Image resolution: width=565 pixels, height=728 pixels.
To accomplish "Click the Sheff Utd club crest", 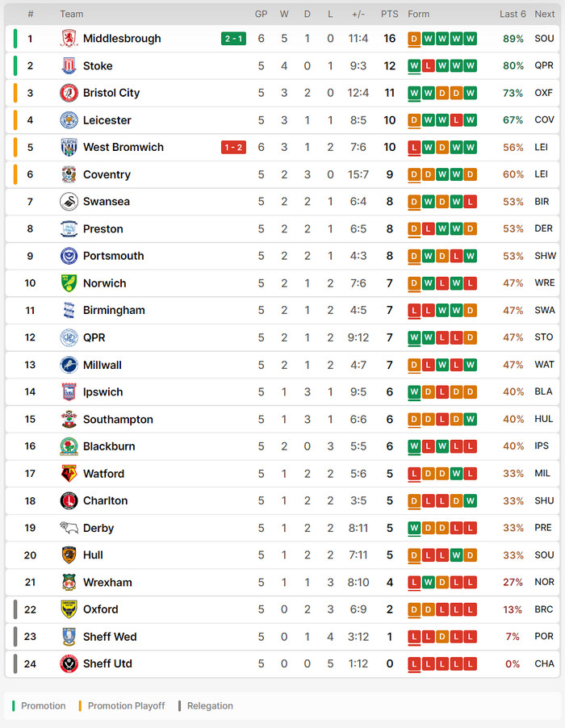I will tap(69, 663).
